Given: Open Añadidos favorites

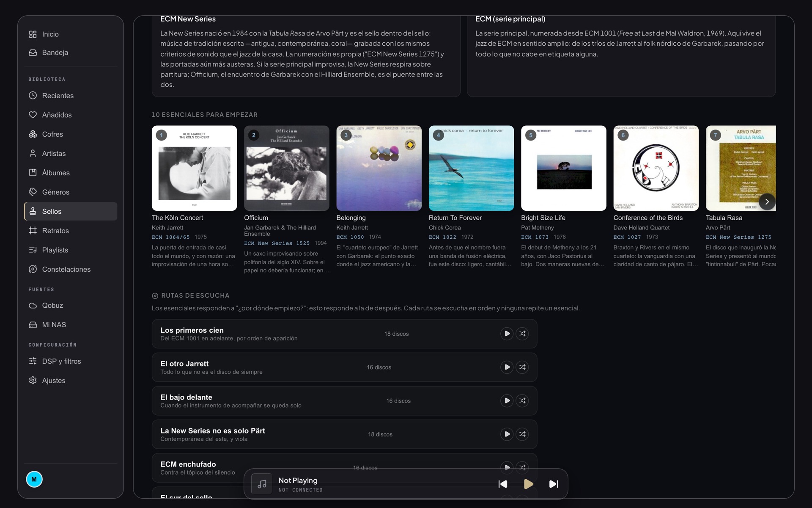Looking at the screenshot, I should point(70,115).
